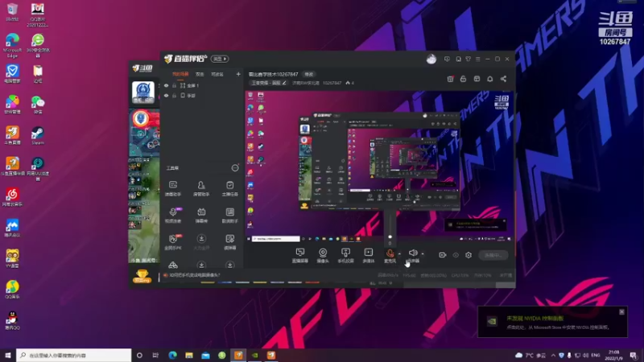Open user avatar in title bar

point(431,59)
